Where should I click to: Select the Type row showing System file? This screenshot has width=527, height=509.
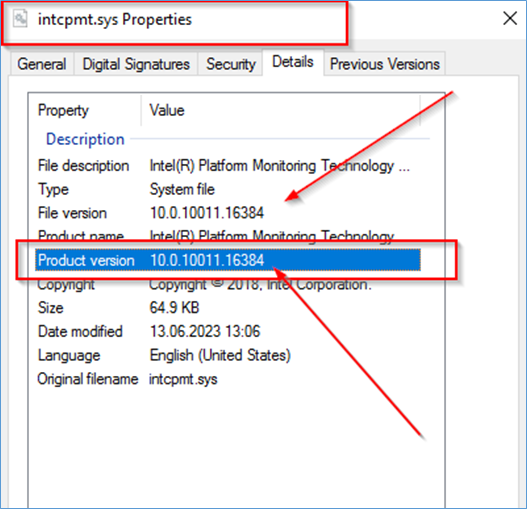(228, 189)
